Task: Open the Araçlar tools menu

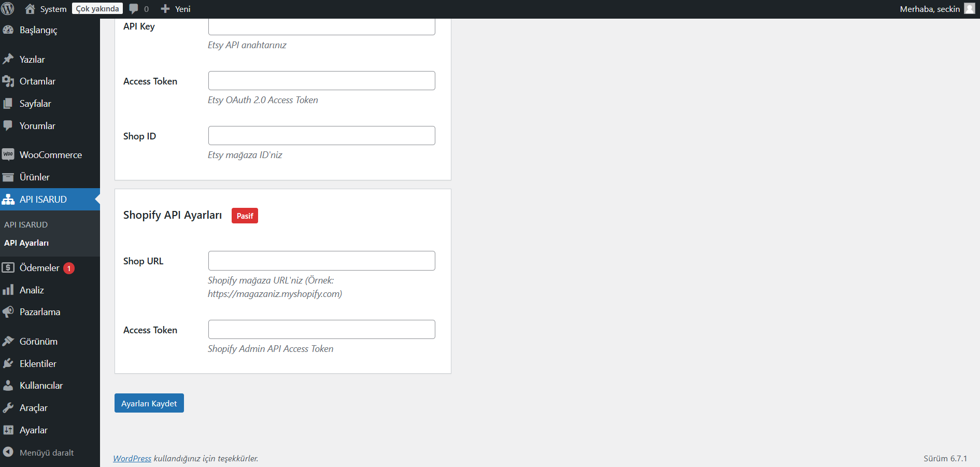Action: click(x=33, y=408)
